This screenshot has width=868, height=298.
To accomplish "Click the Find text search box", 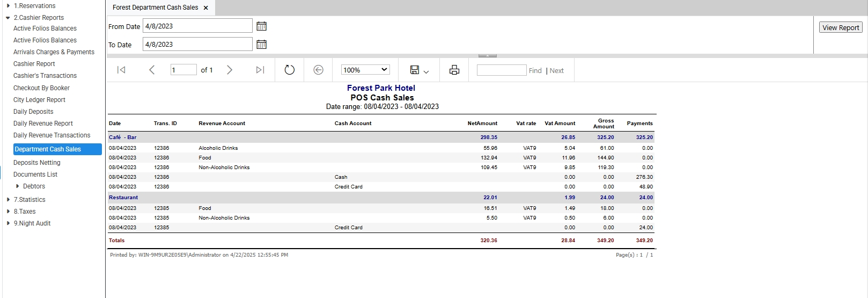I will click(x=502, y=70).
